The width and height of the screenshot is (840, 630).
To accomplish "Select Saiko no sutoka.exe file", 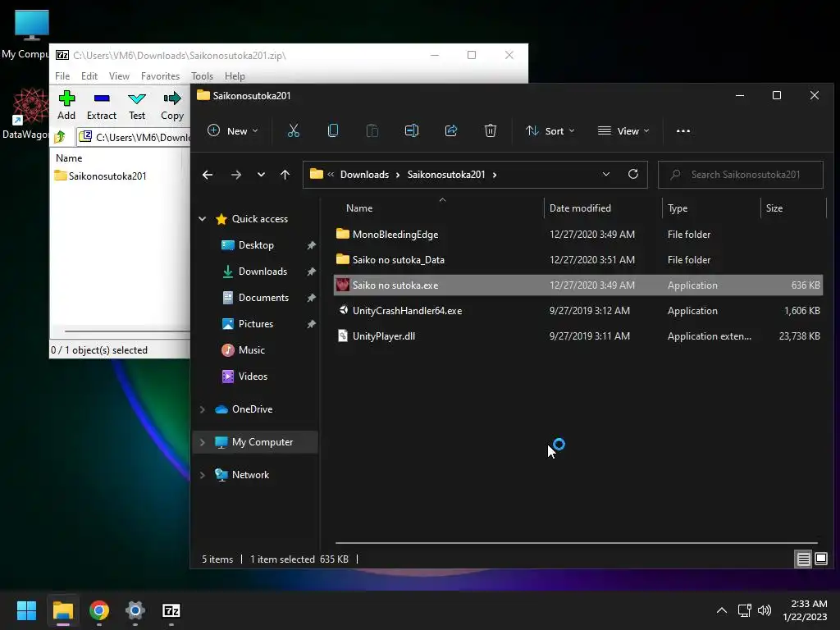I will [x=578, y=285].
